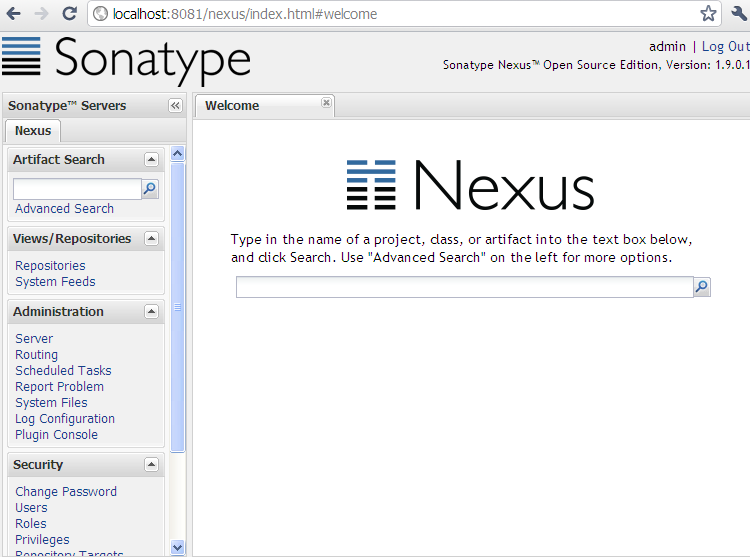This screenshot has width=750, height=557.
Task: Open the browser wrench settings menu
Action: tap(738, 13)
